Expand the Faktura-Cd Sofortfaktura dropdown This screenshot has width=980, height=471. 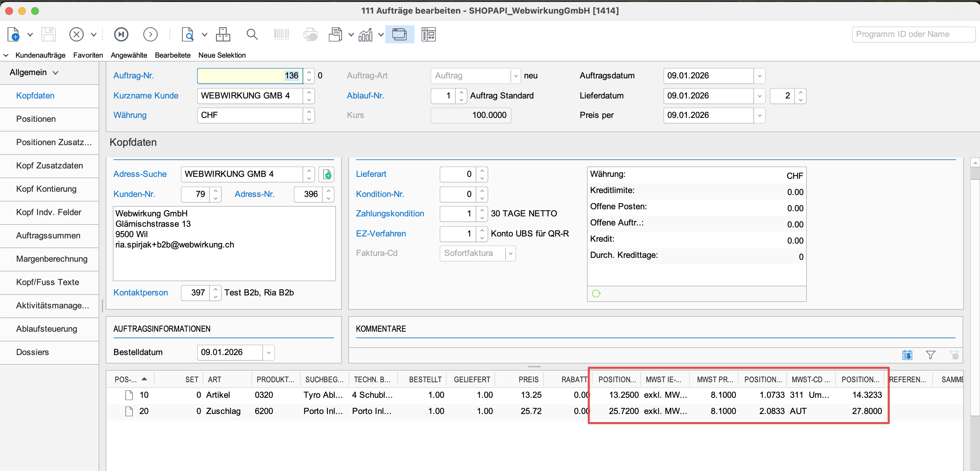pyautogui.click(x=510, y=253)
